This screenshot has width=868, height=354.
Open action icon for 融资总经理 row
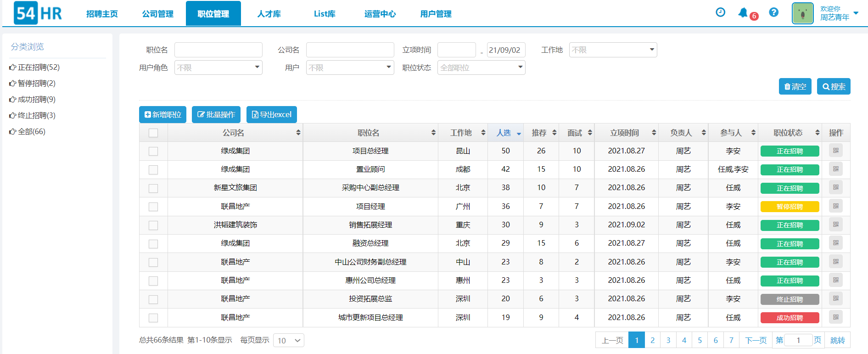click(x=836, y=243)
